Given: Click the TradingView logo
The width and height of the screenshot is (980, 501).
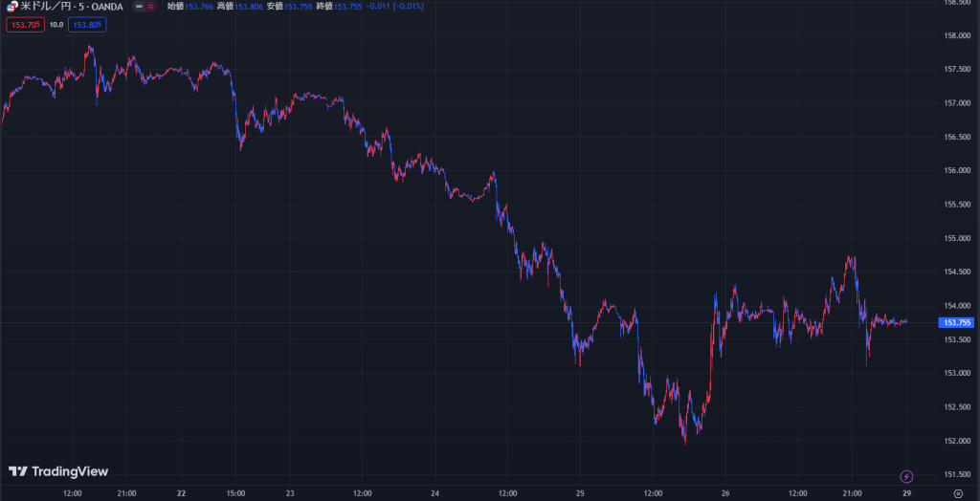Looking at the screenshot, I should [x=58, y=471].
